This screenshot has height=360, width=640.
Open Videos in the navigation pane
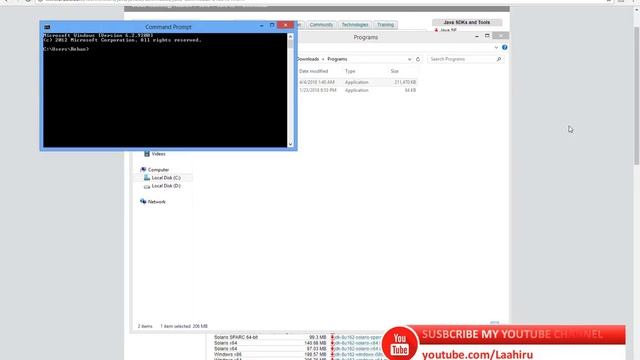coord(158,154)
